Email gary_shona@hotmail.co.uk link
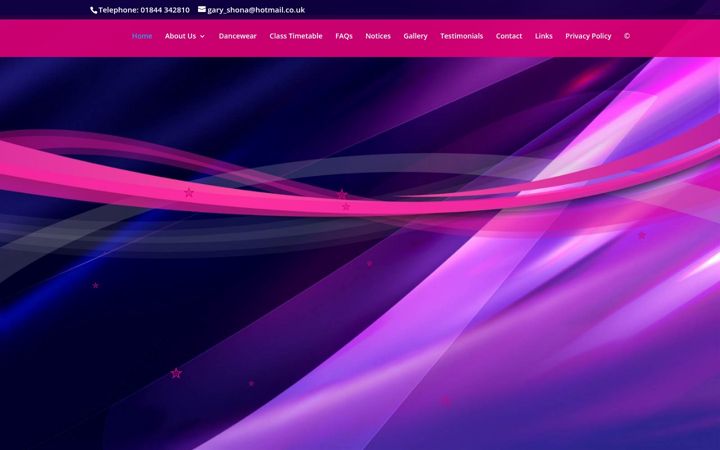The height and width of the screenshot is (450, 720). click(x=256, y=10)
